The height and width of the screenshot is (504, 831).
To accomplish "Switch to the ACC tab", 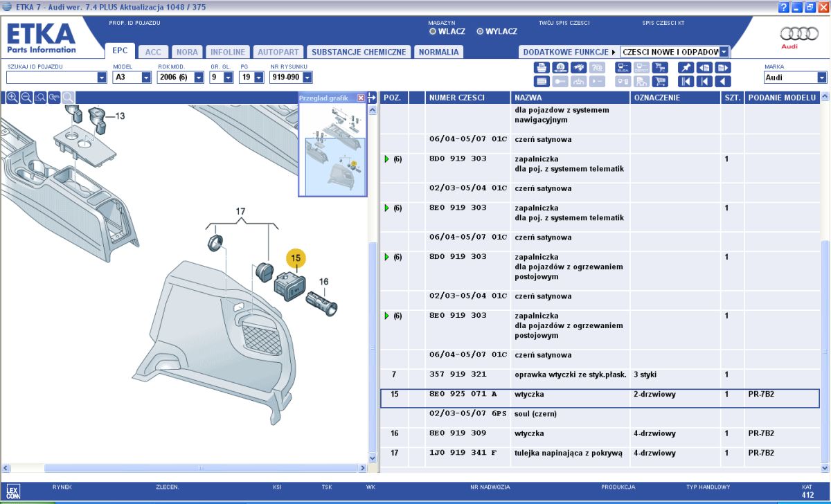I will [x=153, y=52].
